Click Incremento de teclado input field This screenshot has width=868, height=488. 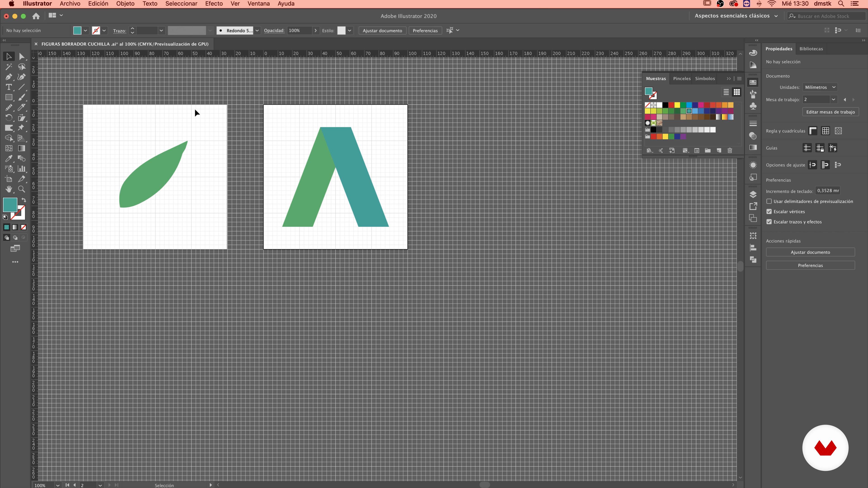(828, 191)
